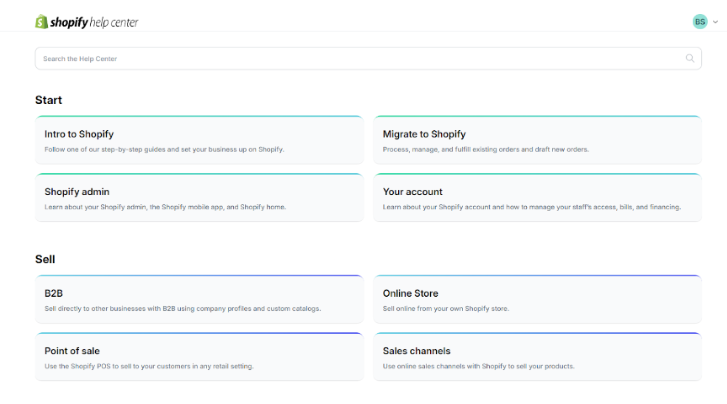Open the Shopify admin card
Image resolution: width=727 pixels, height=404 pixels.
[x=199, y=197]
